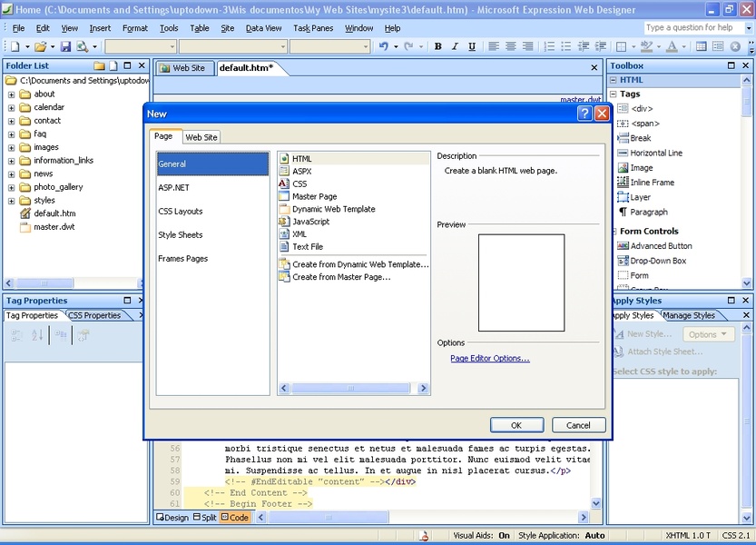Collapse the Tags section in Toolbox
Viewport: 756px width, 545px height.
click(x=613, y=94)
